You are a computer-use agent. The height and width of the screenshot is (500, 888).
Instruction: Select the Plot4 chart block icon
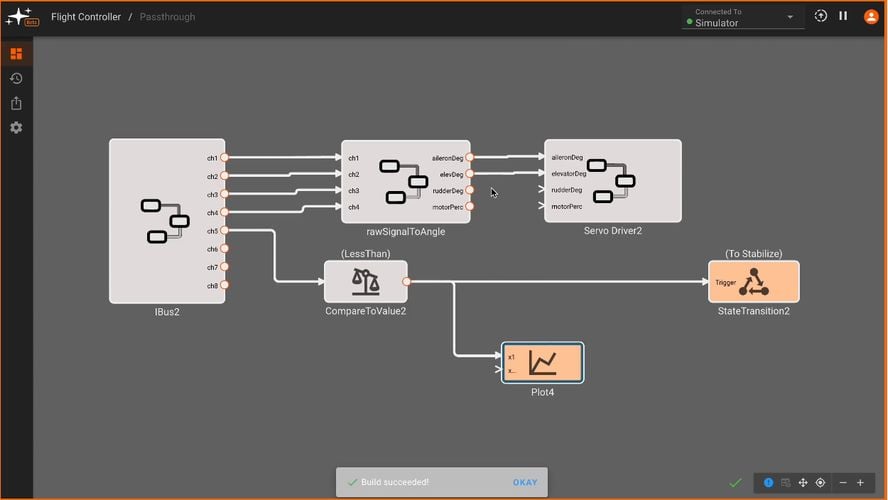[543, 363]
